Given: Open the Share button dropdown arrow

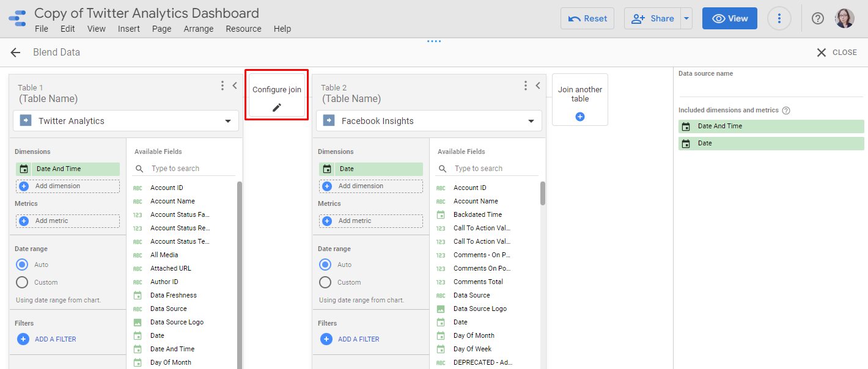Looking at the screenshot, I should click(686, 18).
